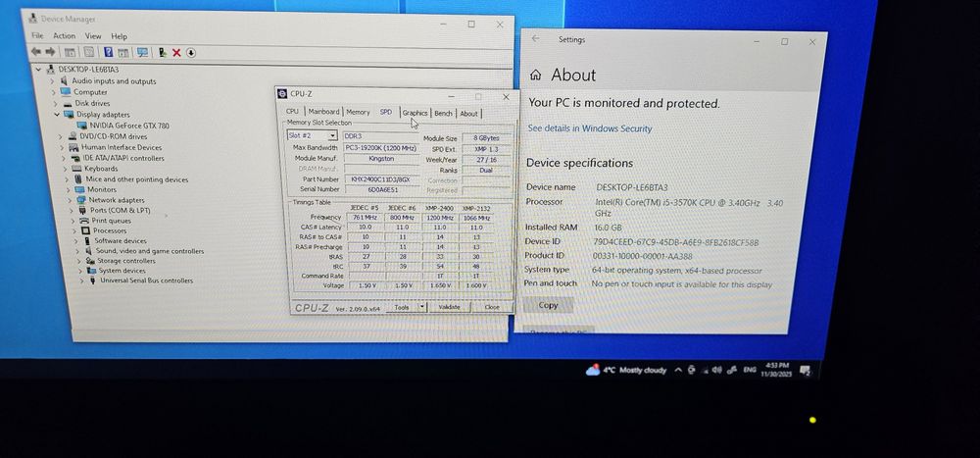Click the Scan for hardware changes monitor icon

(142, 53)
